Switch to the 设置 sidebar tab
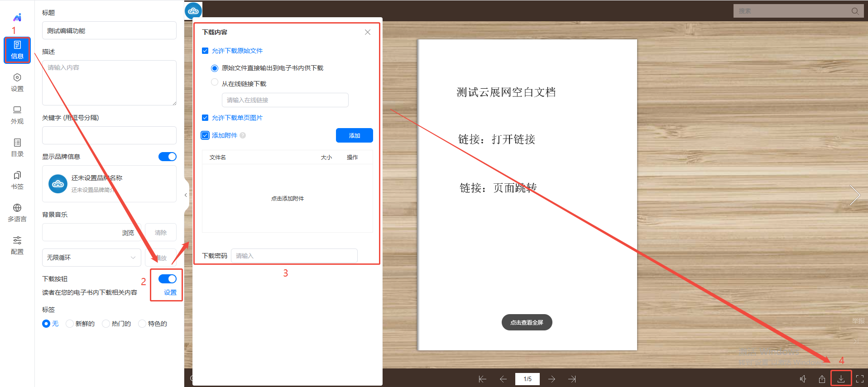Image resolution: width=868 pixels, height=387 pixels. click(17, 82)
